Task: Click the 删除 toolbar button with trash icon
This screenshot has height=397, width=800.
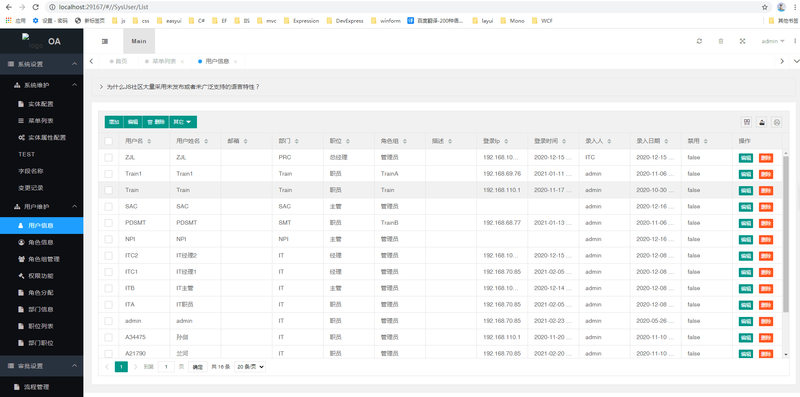Action: [x=156, y=122]
